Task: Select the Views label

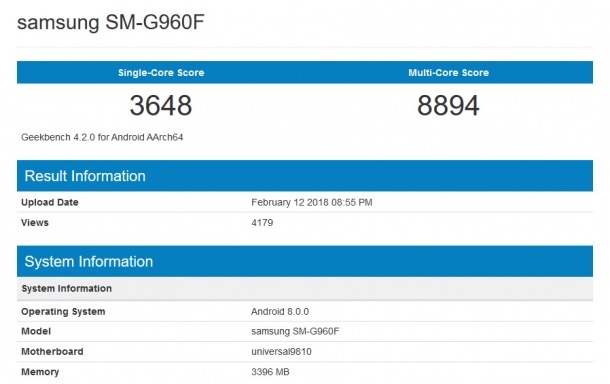Action: tap(35, 223)
